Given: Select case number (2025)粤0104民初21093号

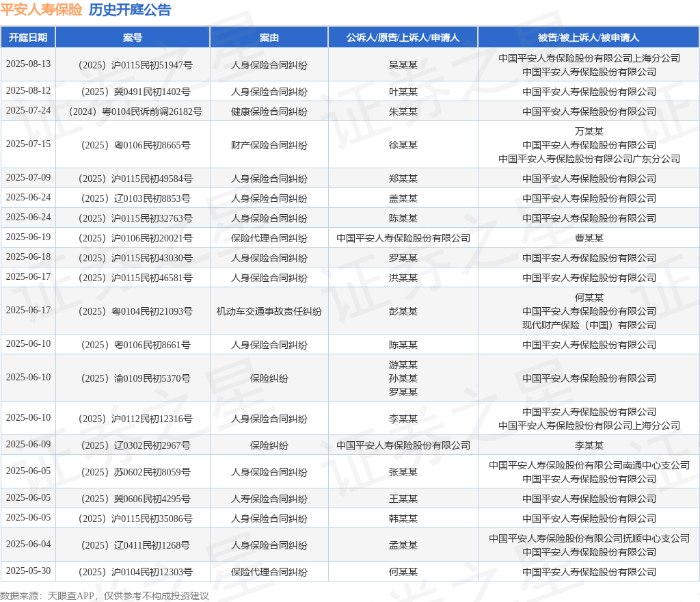Looking at the screenshot, I should click(135, 311).
